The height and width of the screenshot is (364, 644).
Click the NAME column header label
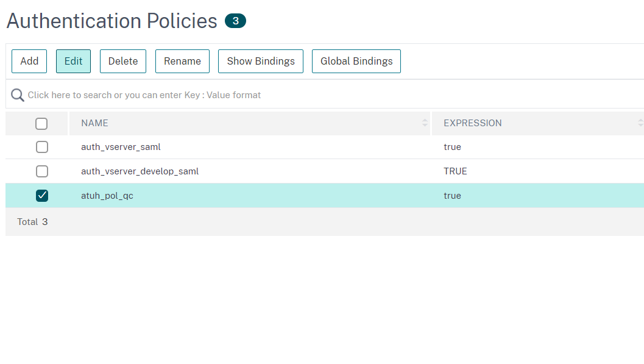pos(94,123)
